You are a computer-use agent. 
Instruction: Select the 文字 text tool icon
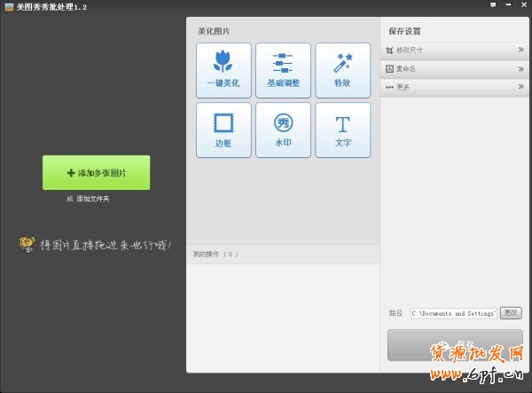[x=342, y=130]
